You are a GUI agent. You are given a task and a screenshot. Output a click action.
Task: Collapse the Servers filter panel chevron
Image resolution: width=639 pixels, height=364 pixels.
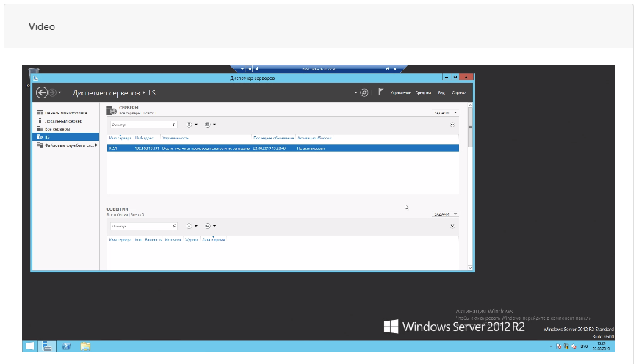pos(452,125)
